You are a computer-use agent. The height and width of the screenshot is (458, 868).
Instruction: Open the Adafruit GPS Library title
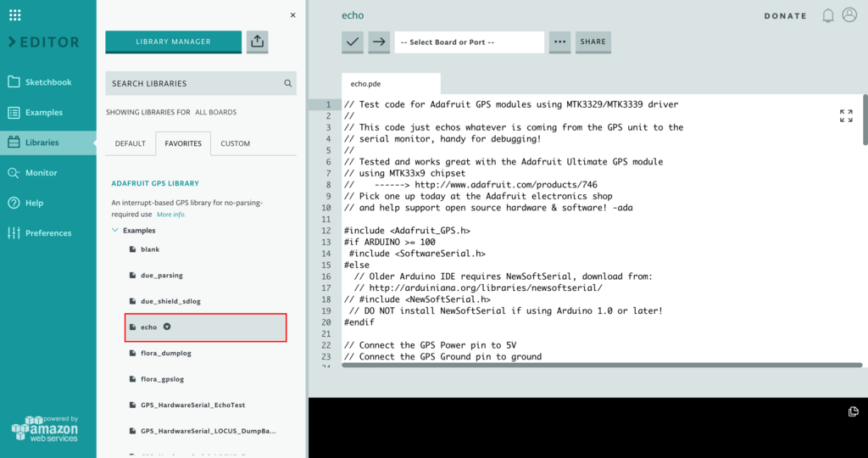[x=155, y=183]
